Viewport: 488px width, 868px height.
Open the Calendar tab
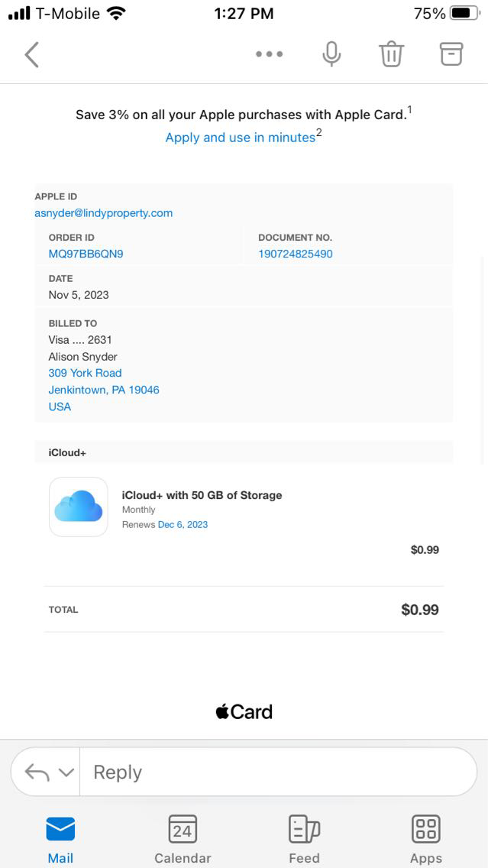coord(183,838)
